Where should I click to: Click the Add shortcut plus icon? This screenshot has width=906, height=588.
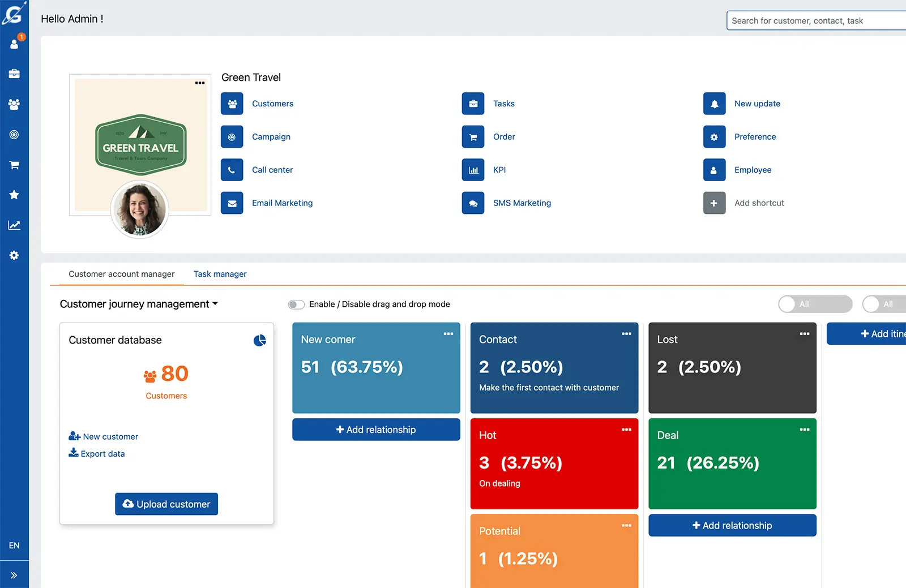(714, 203)
